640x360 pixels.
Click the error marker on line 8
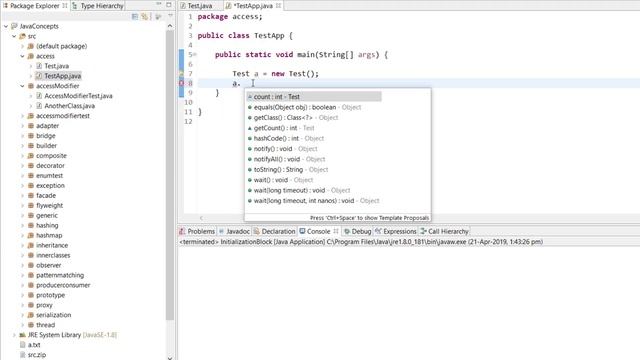coord(181,83)
